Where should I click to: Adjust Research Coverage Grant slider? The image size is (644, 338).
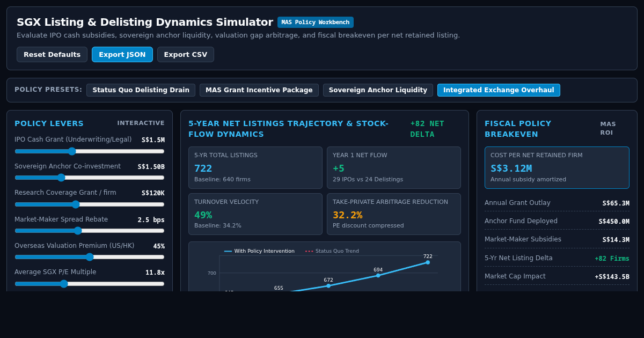(90, 204)
